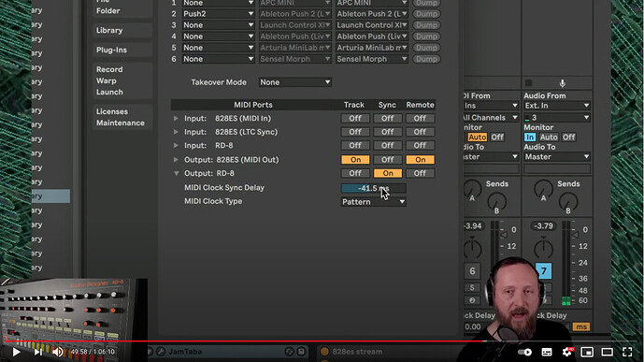Open All Channels dropdown
The width and height of the screenshot is (644, 362).
492,118
